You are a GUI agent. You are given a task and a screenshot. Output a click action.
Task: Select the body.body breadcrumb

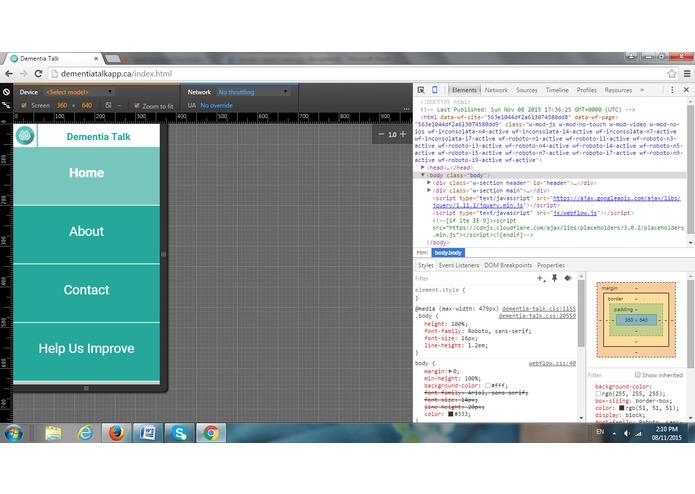pyautogui.click(x=448, y=253)
